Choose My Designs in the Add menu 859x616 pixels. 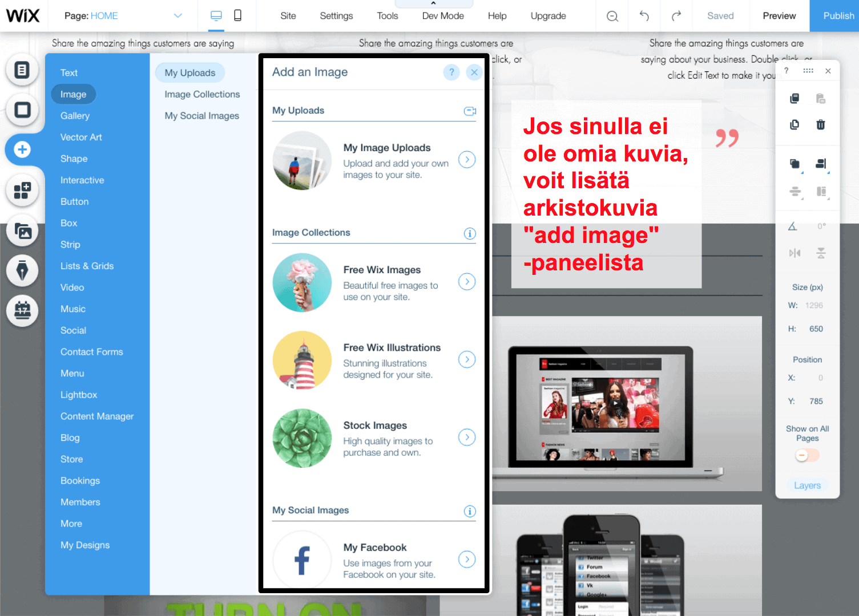tap(85, 545)
